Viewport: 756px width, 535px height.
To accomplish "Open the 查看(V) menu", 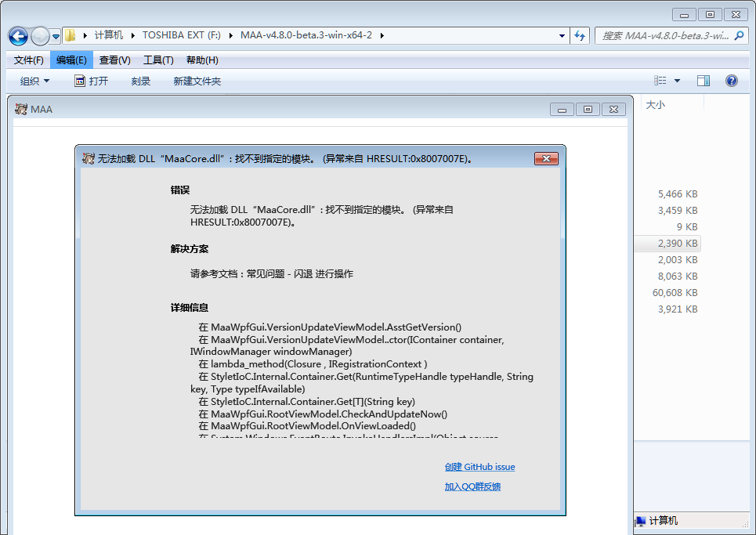I will click(115, 60).
